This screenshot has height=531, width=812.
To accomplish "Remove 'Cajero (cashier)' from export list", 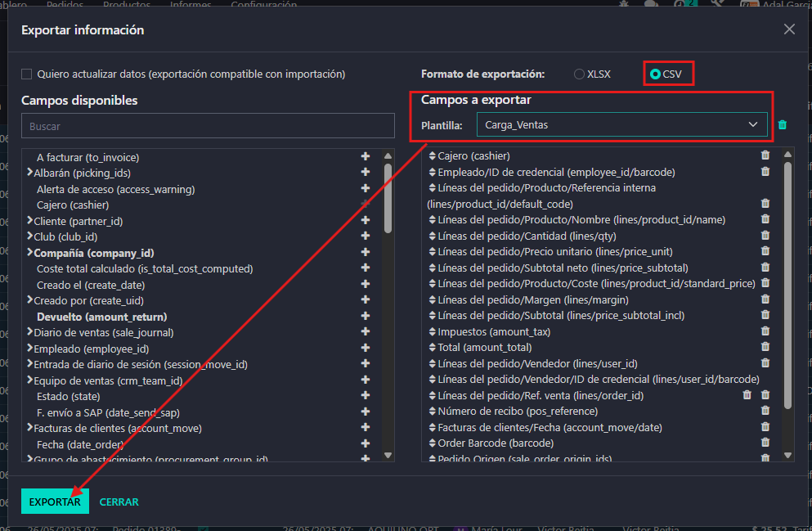I will coord(765,155).
